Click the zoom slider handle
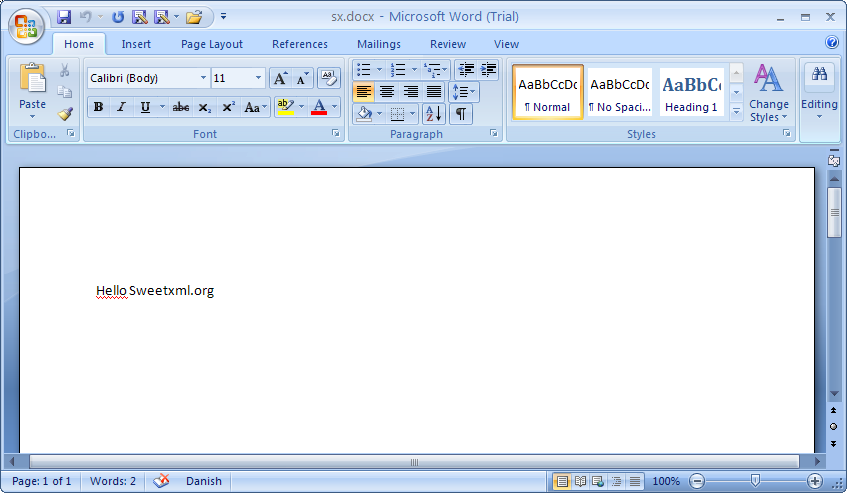The image size is (847, 493). (x=755, y=481)
